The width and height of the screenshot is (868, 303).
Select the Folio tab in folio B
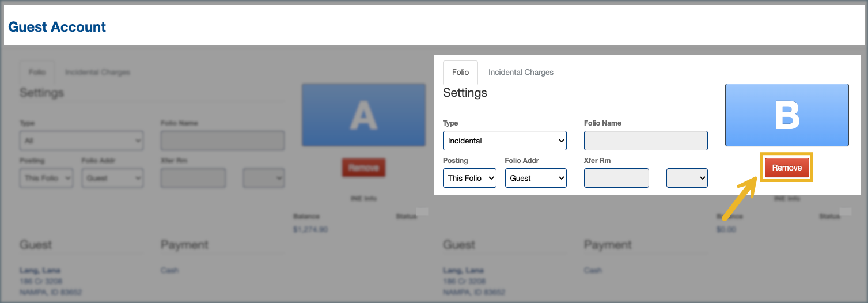pyautogui.click(x=460, y=73)
